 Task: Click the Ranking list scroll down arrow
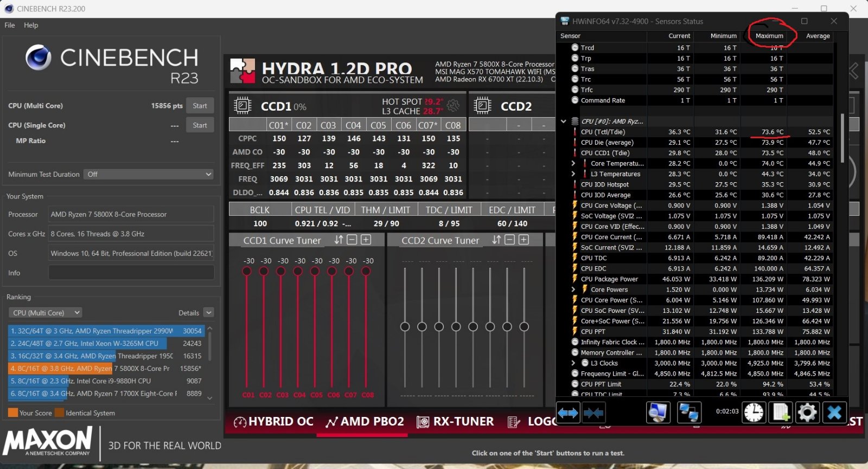210,398
